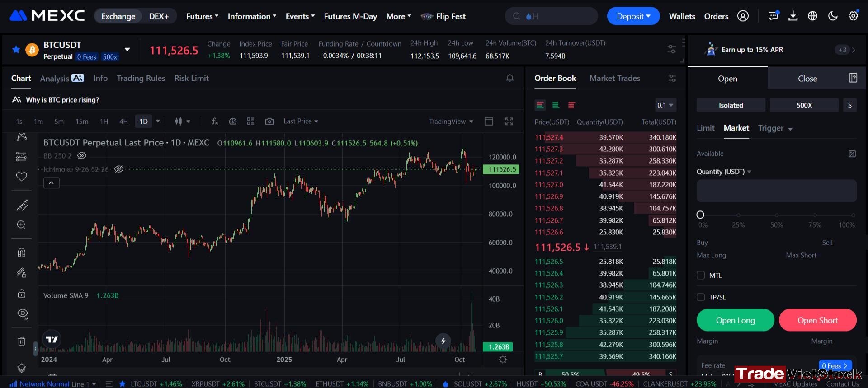The image size is (868, 388).
Task: Set quantity slider to 50%
Action: (x=777, y=215)
